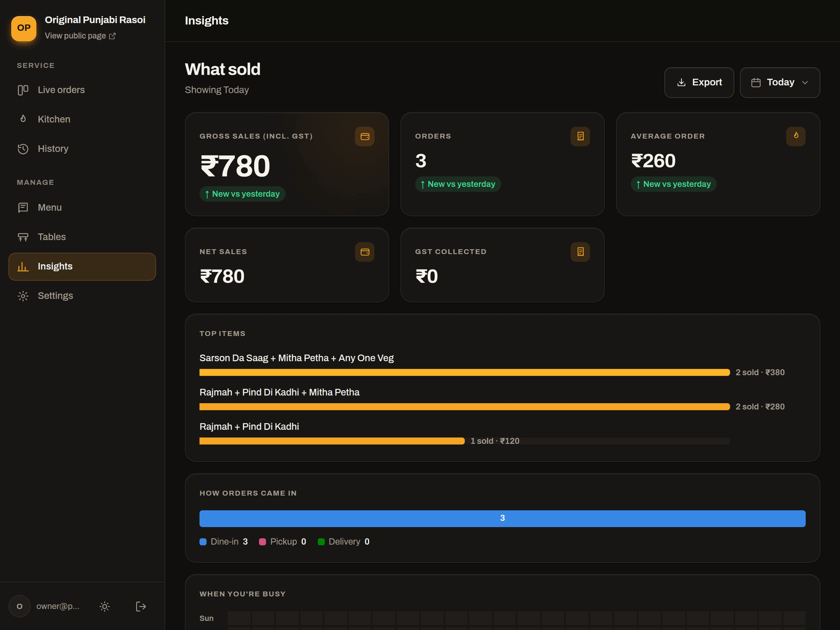Select the Insights nav item

(x=82, y=266)
